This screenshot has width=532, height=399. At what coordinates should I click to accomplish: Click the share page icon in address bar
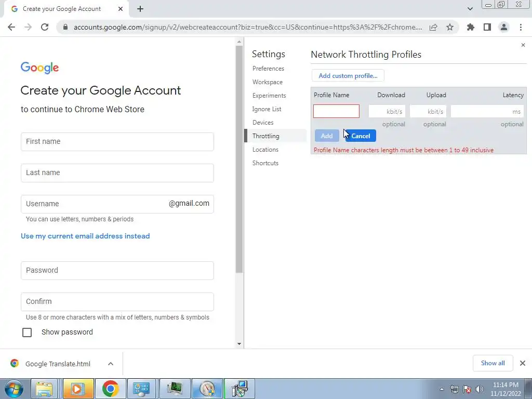point(433,27)
